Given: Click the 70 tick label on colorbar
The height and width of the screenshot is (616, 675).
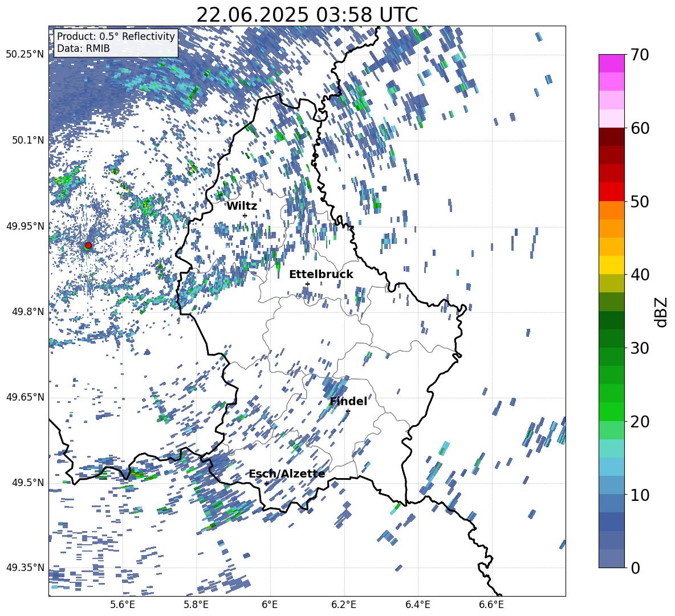Looking at the screenshot, I should coord(640,55).
